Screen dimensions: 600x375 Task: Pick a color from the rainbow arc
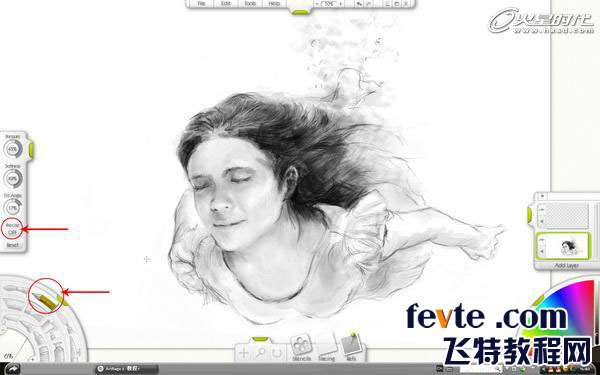(x=574, y=298)
